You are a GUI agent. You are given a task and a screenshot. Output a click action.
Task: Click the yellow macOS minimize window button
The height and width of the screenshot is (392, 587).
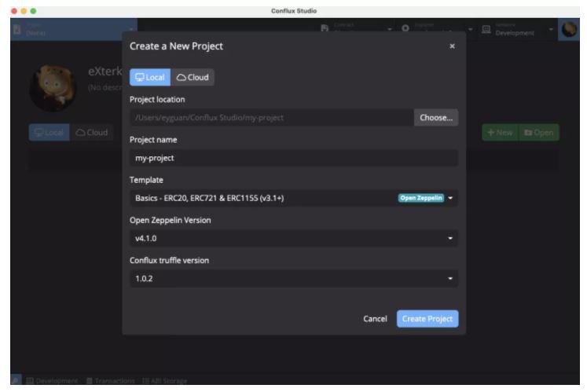tap(24, 11)
